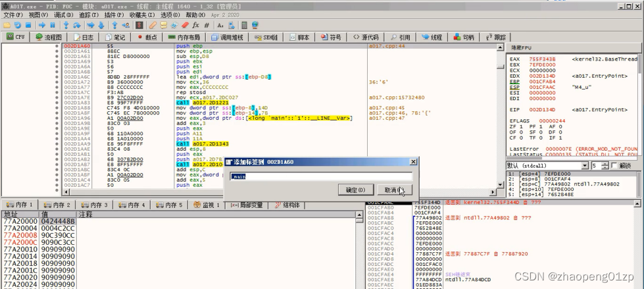The image size is (644, 289).
Task: Confirm label dialog with 确定(O)
Action: click(356, 190)
